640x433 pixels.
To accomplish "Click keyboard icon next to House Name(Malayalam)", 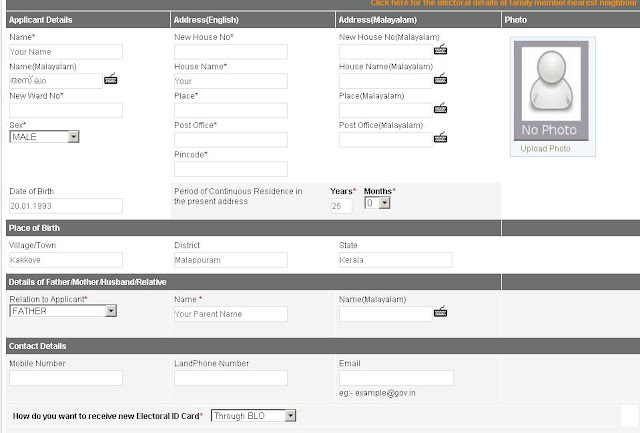I will click(440, 79).
